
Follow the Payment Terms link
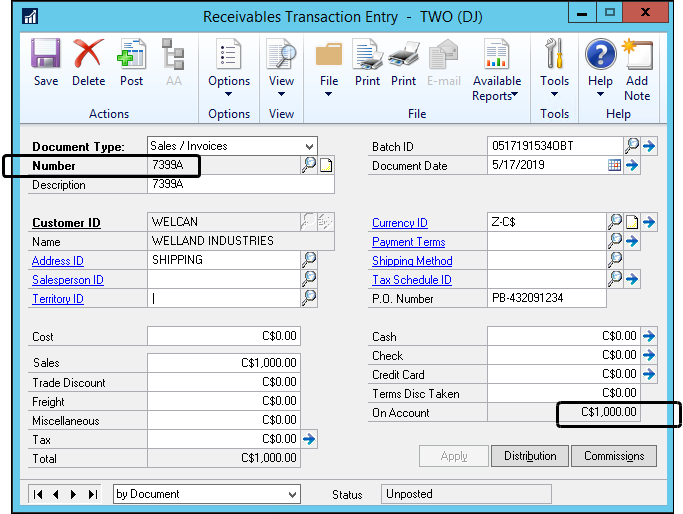[408, 242]
